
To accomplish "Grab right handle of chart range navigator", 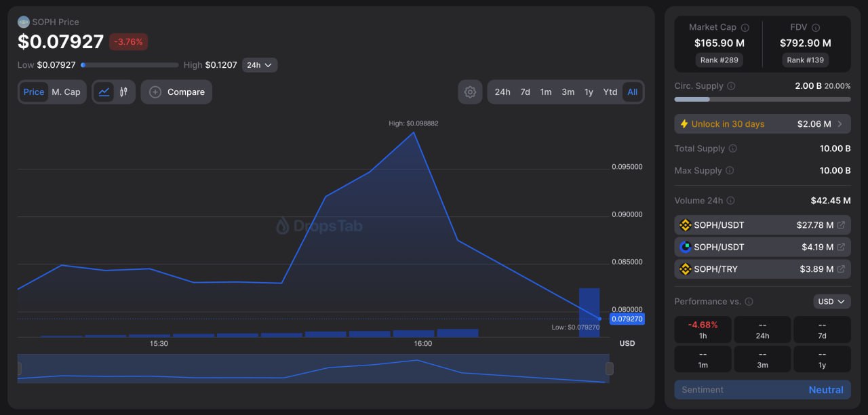I will pyautogui.click(x=609, y=368).
